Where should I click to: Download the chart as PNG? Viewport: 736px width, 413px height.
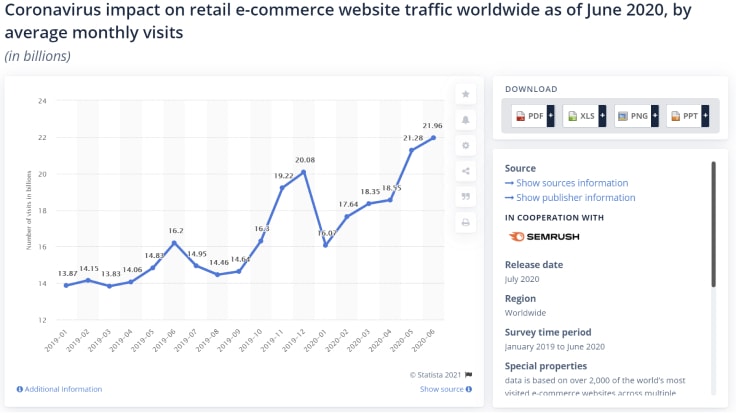pos(633,116)
